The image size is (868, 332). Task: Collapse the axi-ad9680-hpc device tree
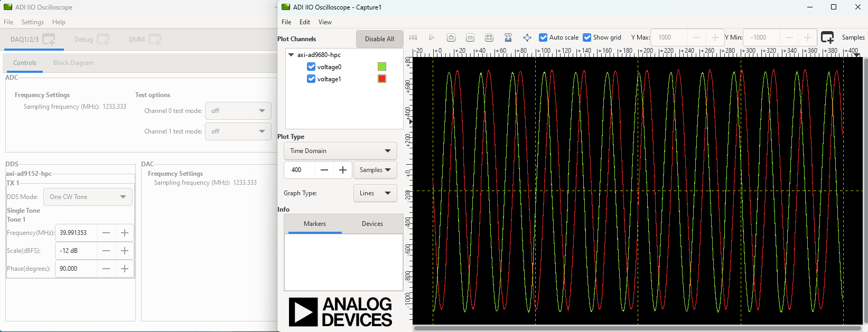coord(291,54)
